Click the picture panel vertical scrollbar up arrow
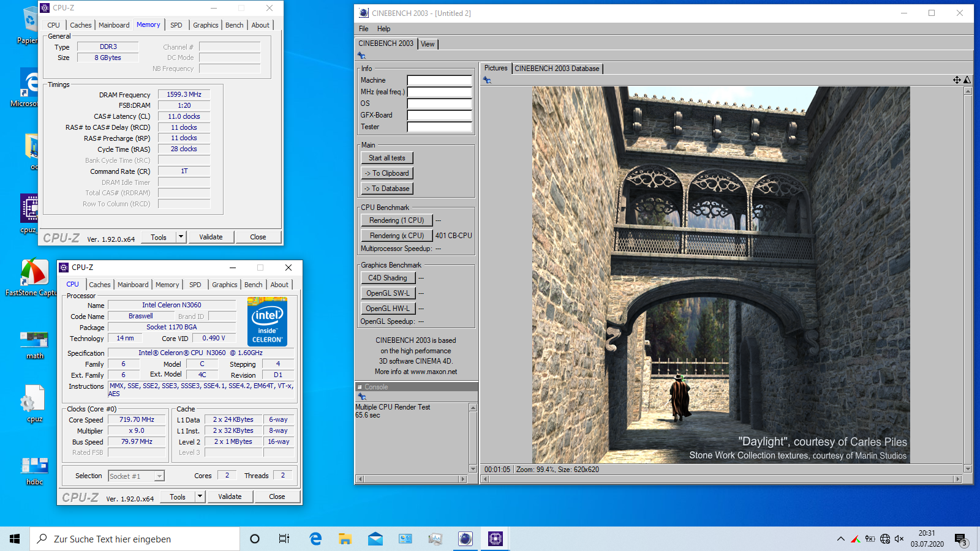The width and height of the screenshot is (980, 551). point(968,91)
